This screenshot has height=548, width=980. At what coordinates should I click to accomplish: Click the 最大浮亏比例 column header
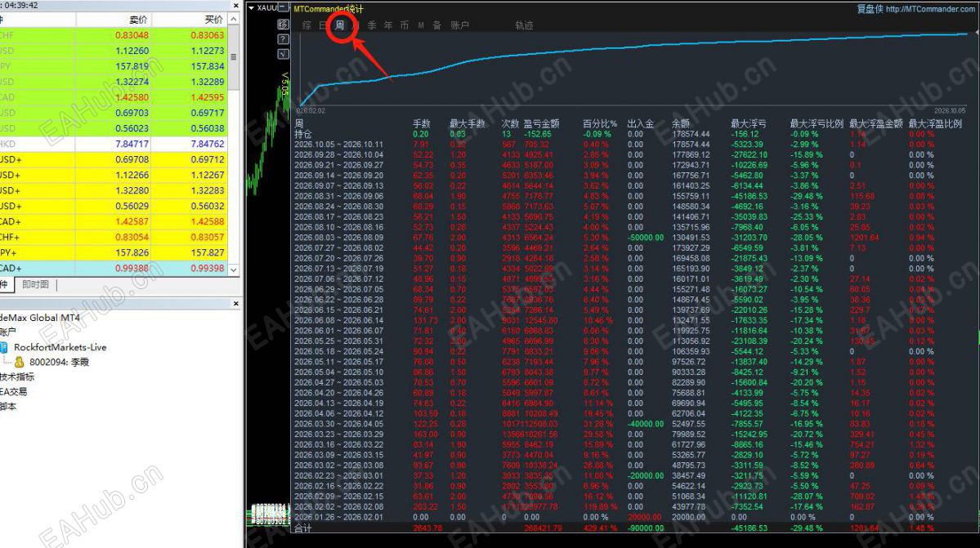pos(817,123)
